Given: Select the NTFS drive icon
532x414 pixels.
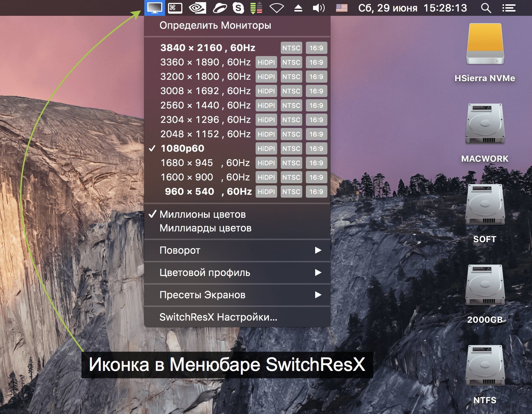Looking at the screenshot, I should pyautogui.click(x=485, y=365).
